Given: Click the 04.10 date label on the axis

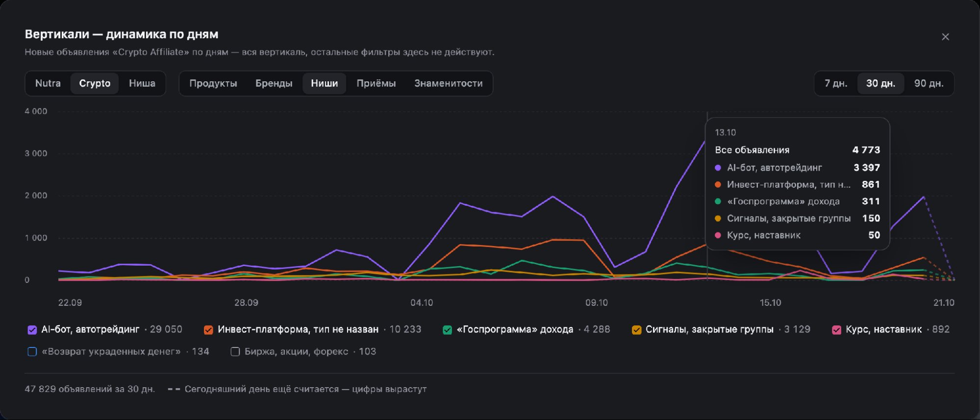Looking at the screenshot, I should click(422, 302).
